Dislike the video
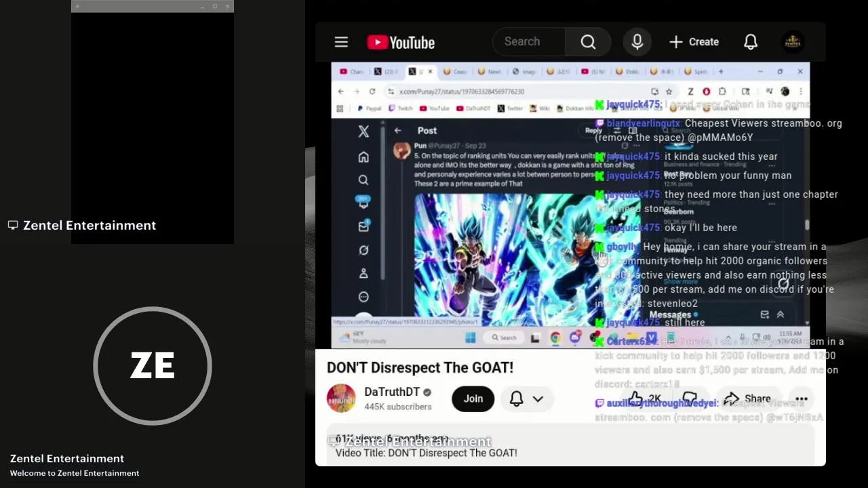The image size is (868, 488). pos(690,399)
